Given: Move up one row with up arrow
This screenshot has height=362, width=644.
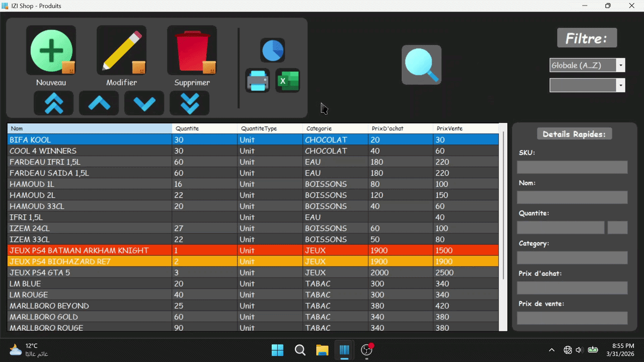Looking at the screenshot, I should (99, 103).
